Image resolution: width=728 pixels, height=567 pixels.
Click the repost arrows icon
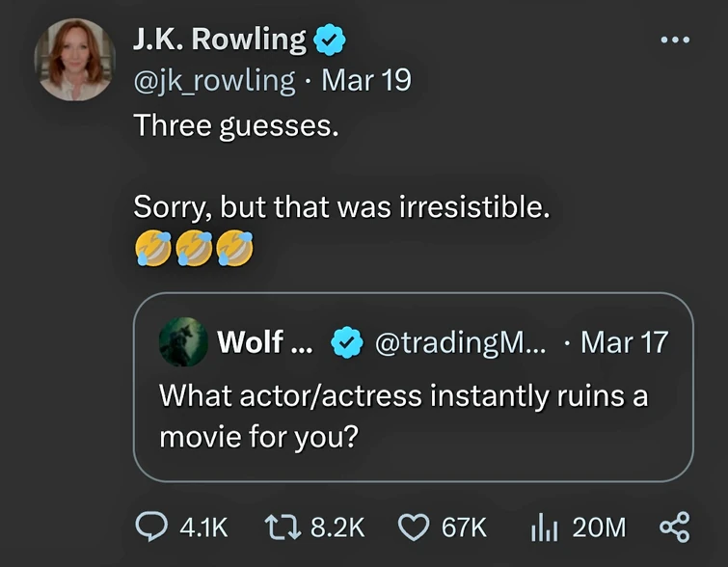(281, 526)
